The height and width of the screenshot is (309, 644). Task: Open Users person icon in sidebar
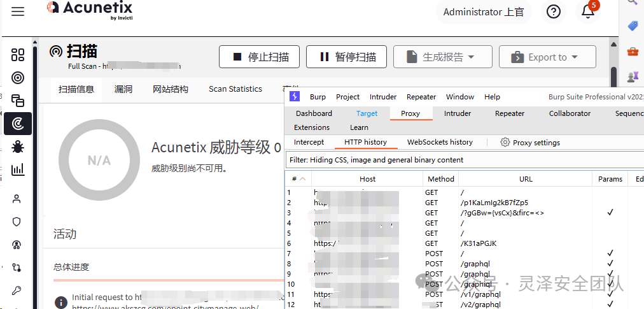[17, 199]
